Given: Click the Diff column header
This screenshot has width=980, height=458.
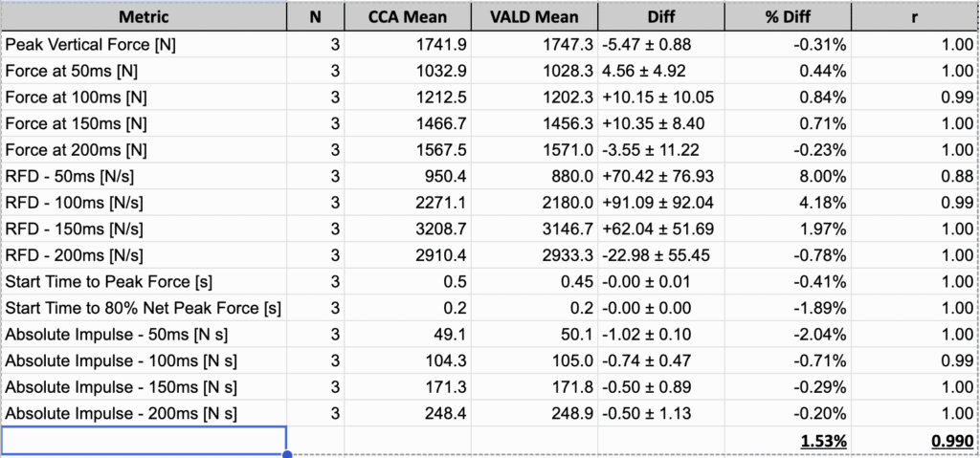Looking at the screenshot, I should tap(660, 16).
